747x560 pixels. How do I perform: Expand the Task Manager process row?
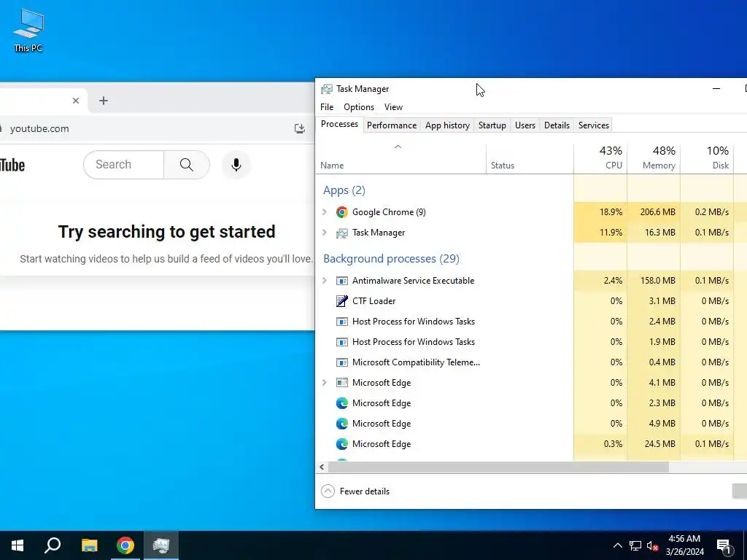325,233
